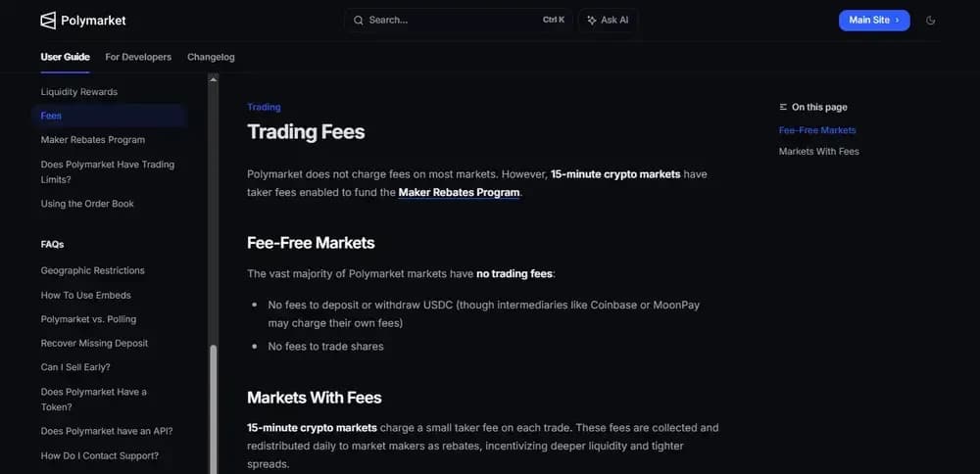Image resolution: width=980 pixels, height=474 pixels.
Task: Click the Main Site button
Action: (x=873, y=21)
